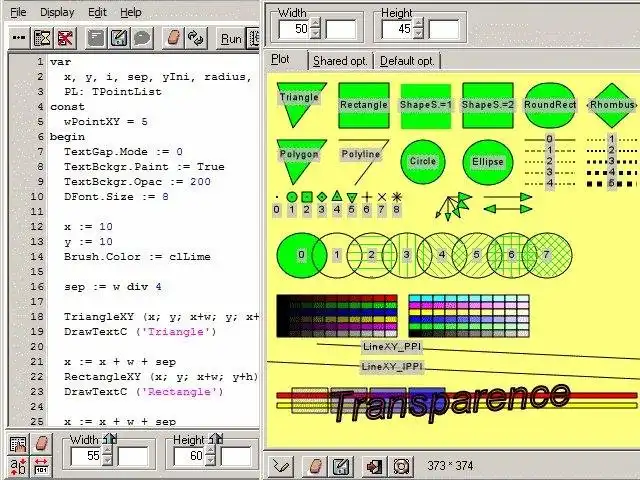Increase the bottom Width value of 55

point(107,450)
